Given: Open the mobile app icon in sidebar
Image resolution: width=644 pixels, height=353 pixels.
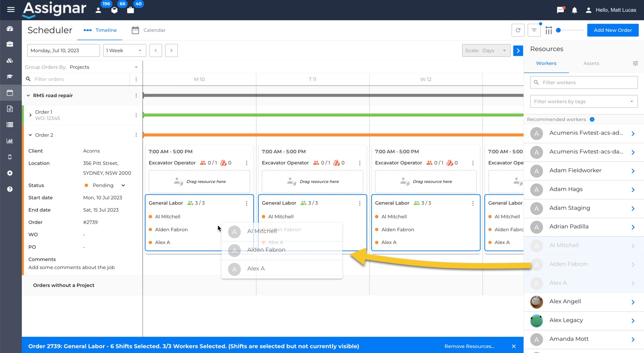Looking at the screenshot, I should 10,157.
